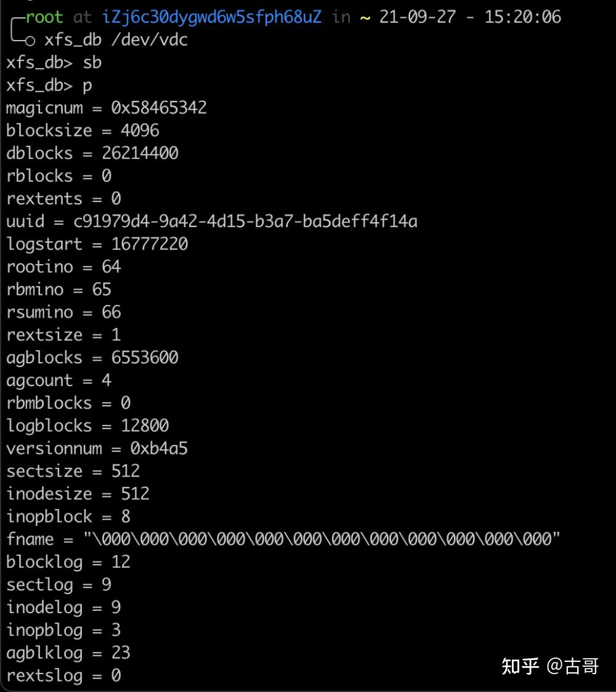Click the xfs_db> sb command line
Viewport: 616px width, 692px height.
point(54,63)
